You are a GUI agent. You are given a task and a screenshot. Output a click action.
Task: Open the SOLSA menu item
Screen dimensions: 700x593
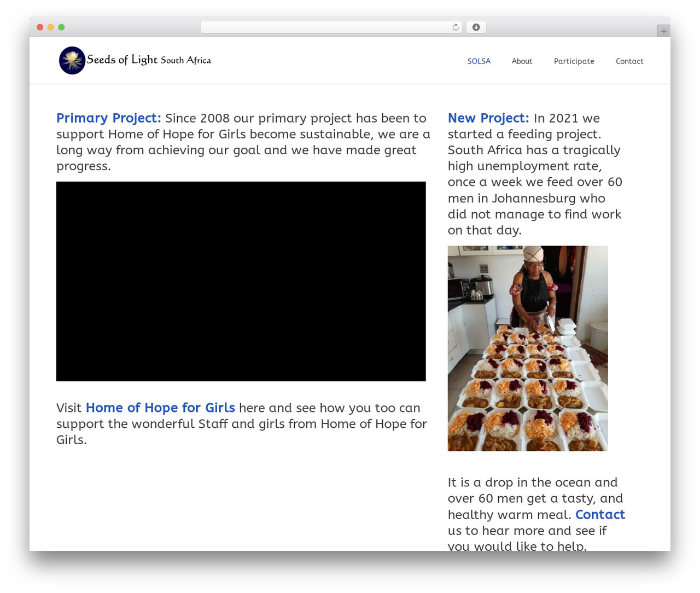[x=479, y=61]
